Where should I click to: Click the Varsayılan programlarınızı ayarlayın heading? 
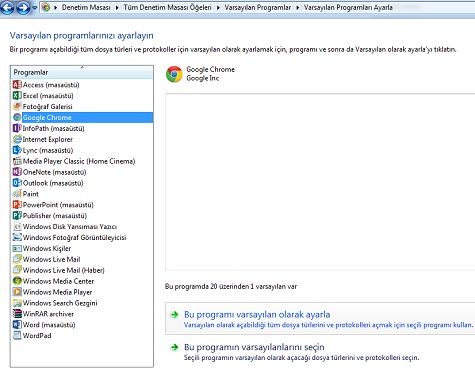point(82,36)
